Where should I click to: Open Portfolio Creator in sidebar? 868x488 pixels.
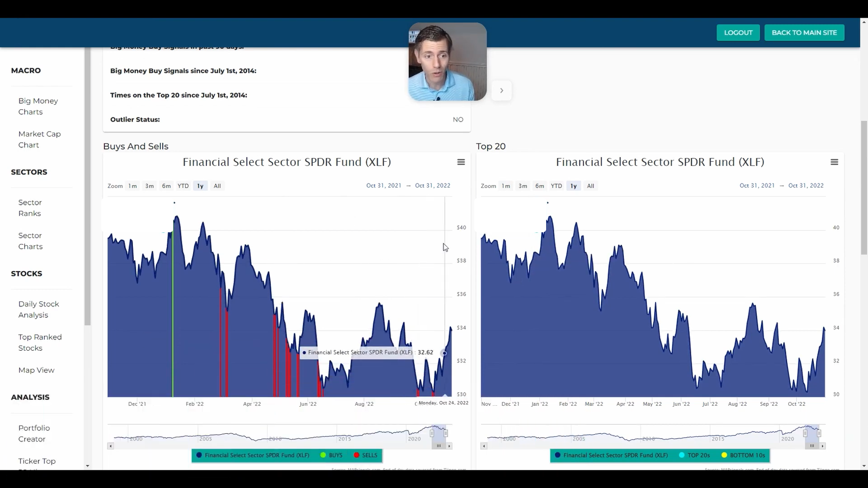34,433
